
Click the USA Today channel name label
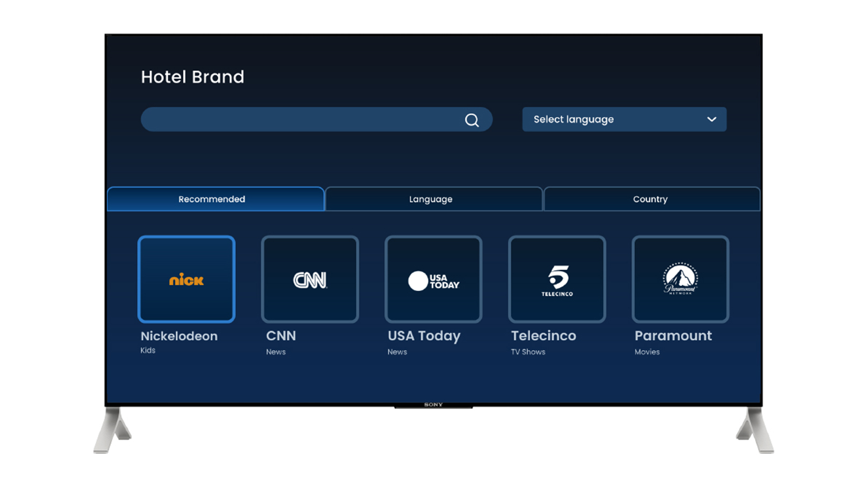click(x=424, y=336)
